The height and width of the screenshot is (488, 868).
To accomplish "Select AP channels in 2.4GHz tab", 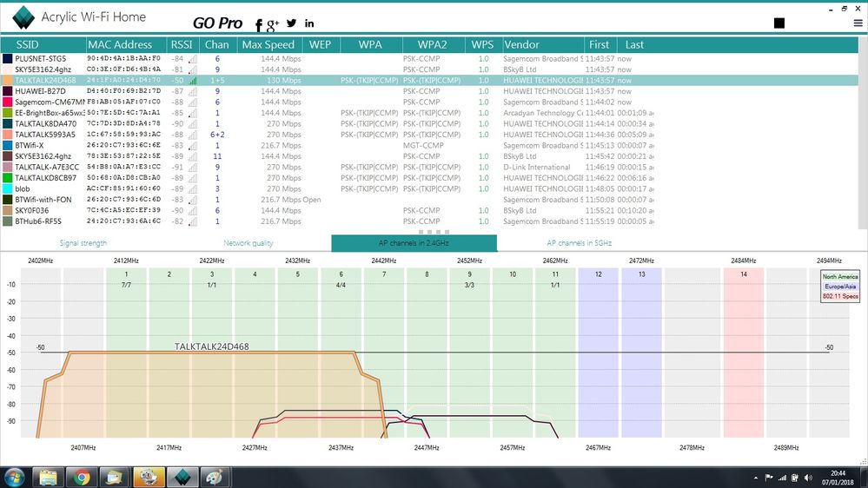I will pyautogui.click(x=414, y=243).
